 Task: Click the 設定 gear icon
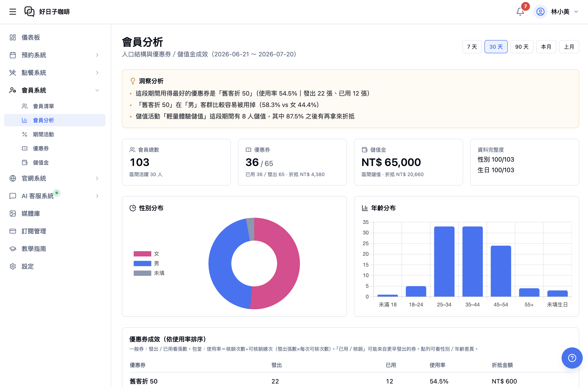tap(13, 266)
